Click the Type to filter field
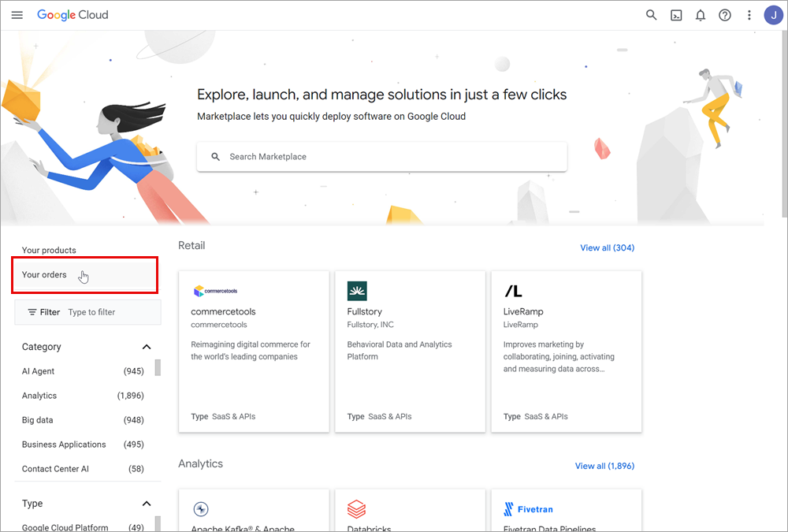 pyautogui.click(x=110, y=312)
